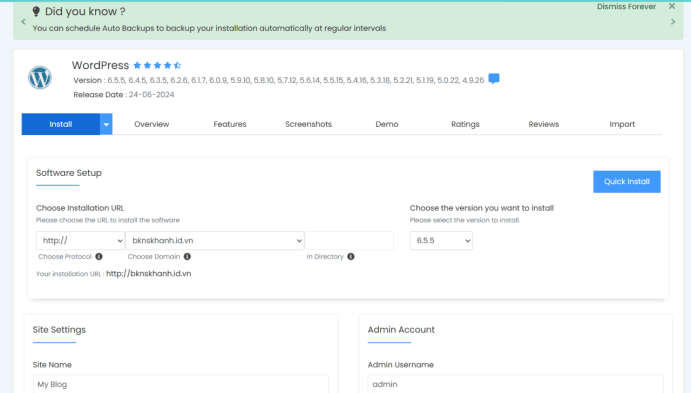Click the 'Choose the version you want to install' label
Screen dimensions: 691x393
click(482, 208)
